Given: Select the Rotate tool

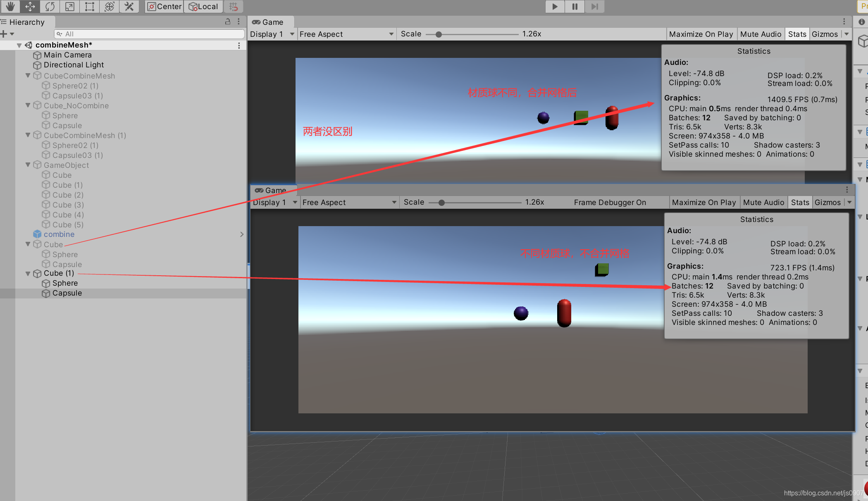Looking at the screenshot, I should (x=50, y=6).
